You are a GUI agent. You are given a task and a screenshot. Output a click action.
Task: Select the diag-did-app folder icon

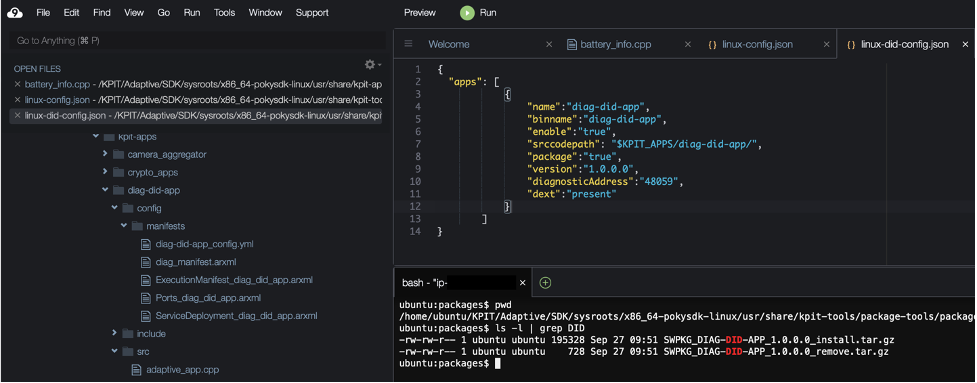click(x=118, y=191)
